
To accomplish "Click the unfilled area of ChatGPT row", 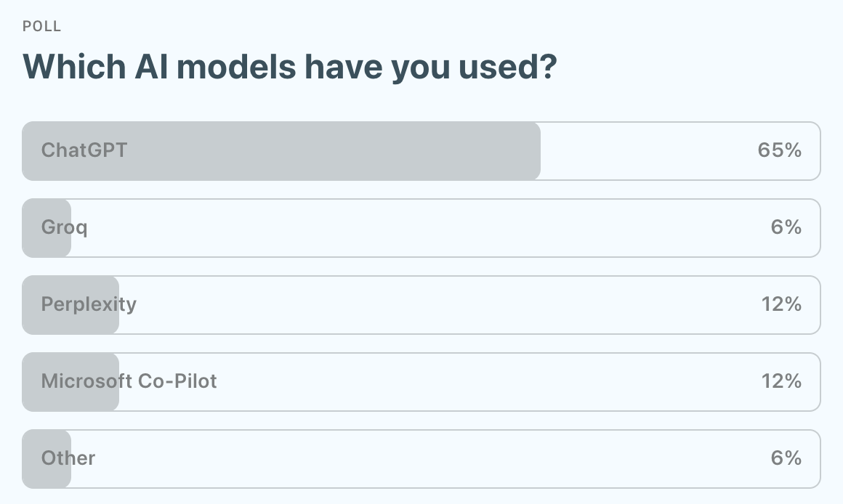I will click(x=647, y=150).
